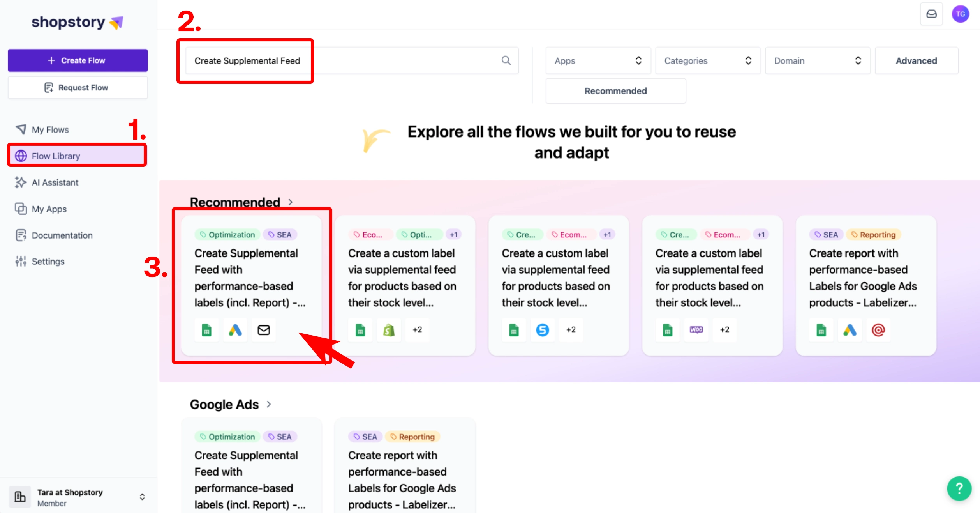980x513 pixels.
Task: Click the Create Flow button
Action: [78, 60]
